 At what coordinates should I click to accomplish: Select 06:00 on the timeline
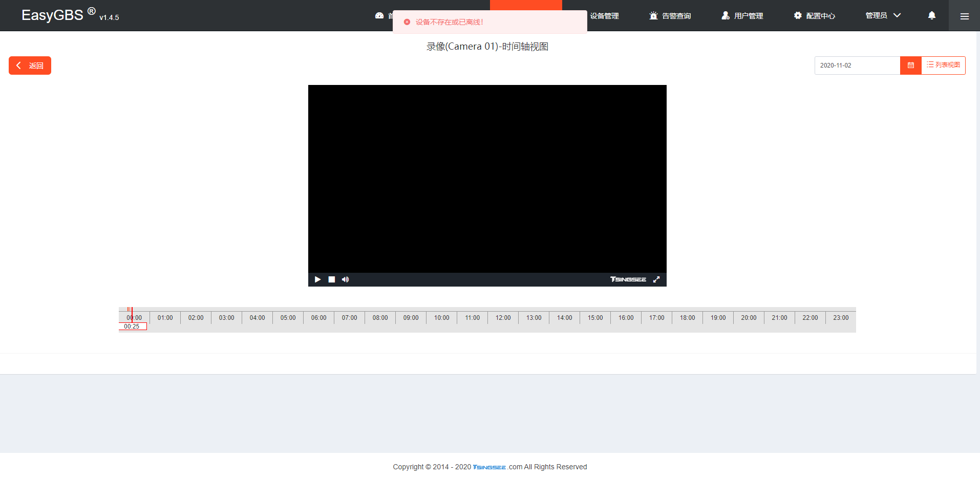pos(318,318)
